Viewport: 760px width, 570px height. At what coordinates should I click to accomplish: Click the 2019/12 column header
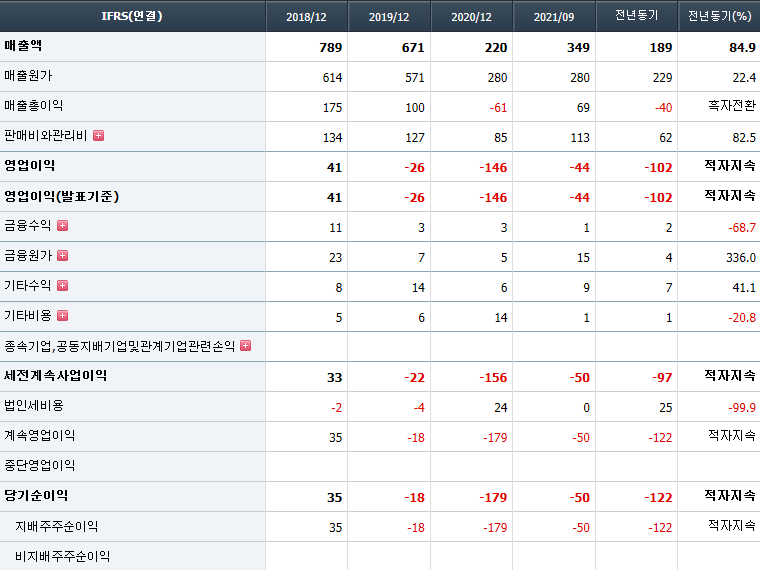coord(389,17)
